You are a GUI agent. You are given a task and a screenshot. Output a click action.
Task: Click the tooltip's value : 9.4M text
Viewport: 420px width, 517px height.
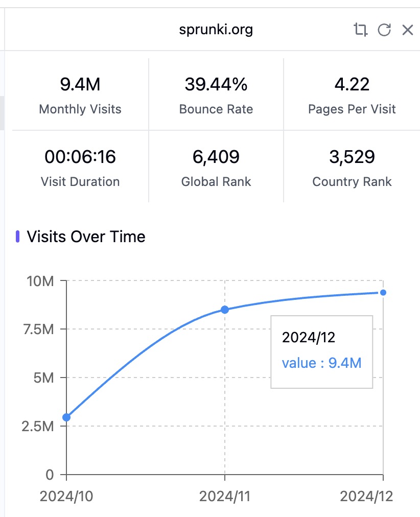[321, 363]
